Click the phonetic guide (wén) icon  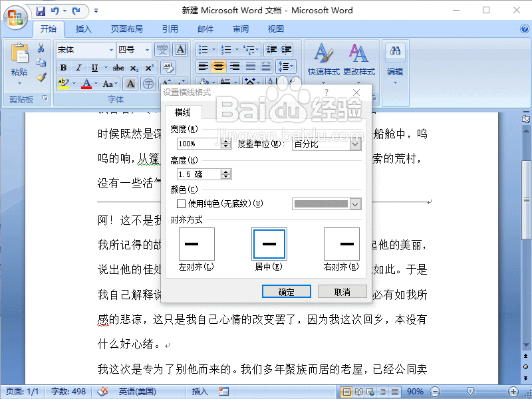(x=162, y=49)
